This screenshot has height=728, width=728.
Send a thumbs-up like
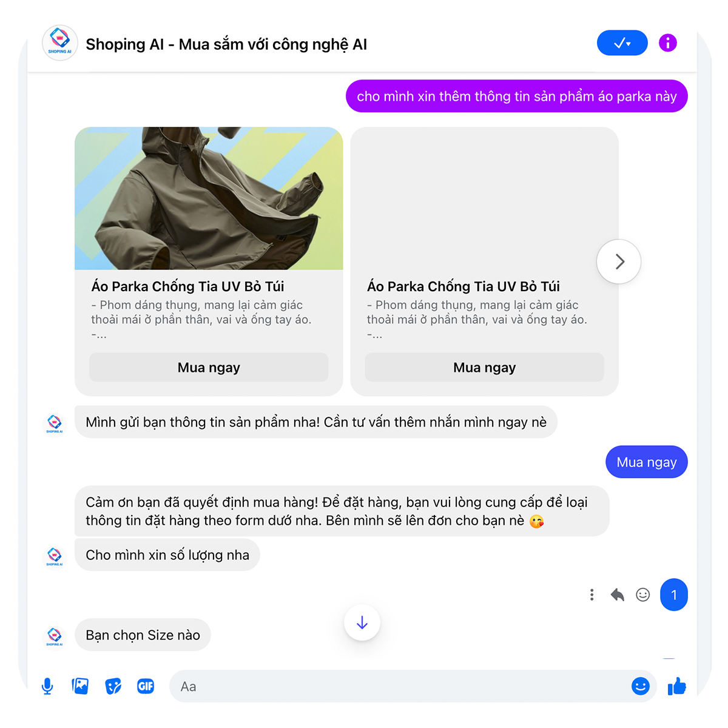(676, 686)
